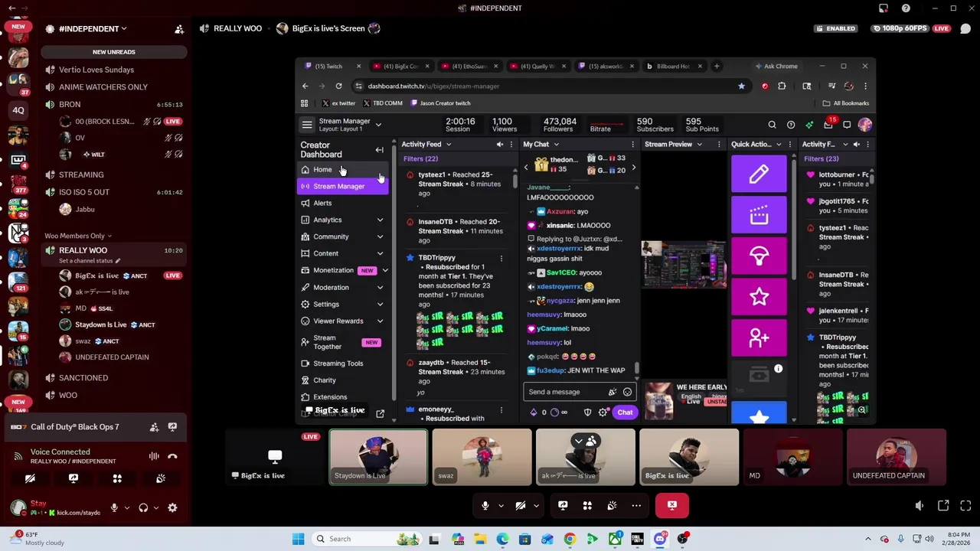Open input device dropdown next to user-panel mic
Viewport: 980px width, 551px height.
pyautogui.click(x=126, y=507)
